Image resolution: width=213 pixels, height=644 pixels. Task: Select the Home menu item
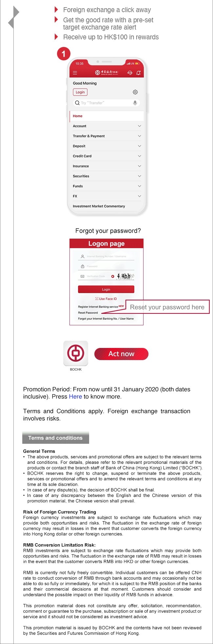point(107,116)
